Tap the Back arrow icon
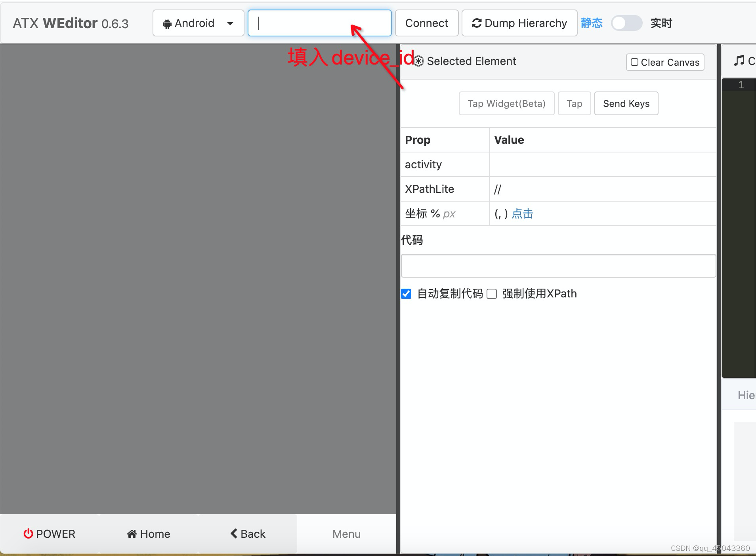The width and height of the screenshot is (756, 556). (234, 534)
